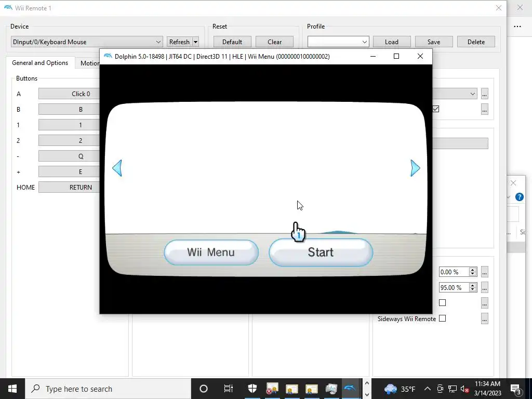The height and width of the screenshot is (399, 532).
Task: Click the Dolphin logo in Wii Remote 1 title bar
Action: pyautogui.click(x=8, y=7)
